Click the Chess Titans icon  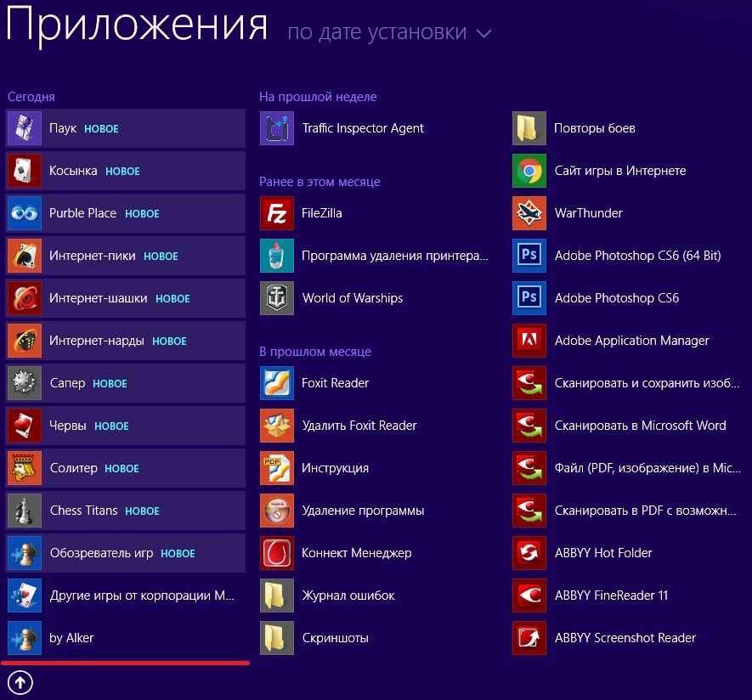coord(24,511)
